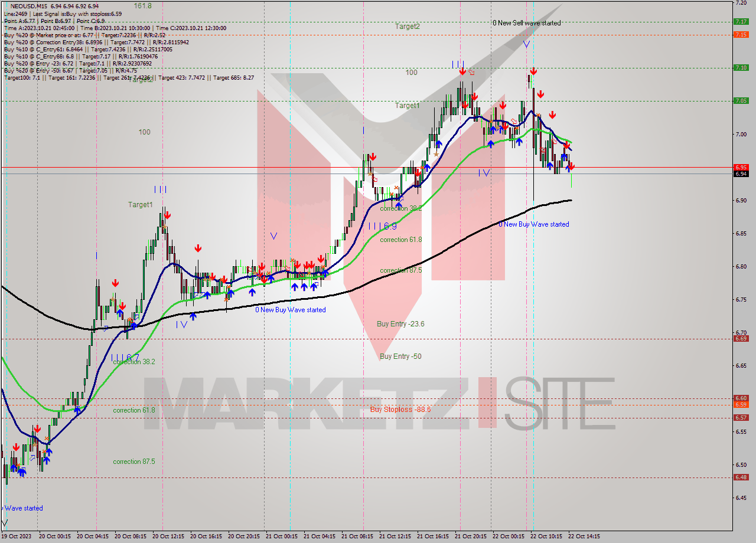Click the red 'Buy Stoploss -88.6' label
Viewport: 756px width, 543px height.
coord(400,409)
